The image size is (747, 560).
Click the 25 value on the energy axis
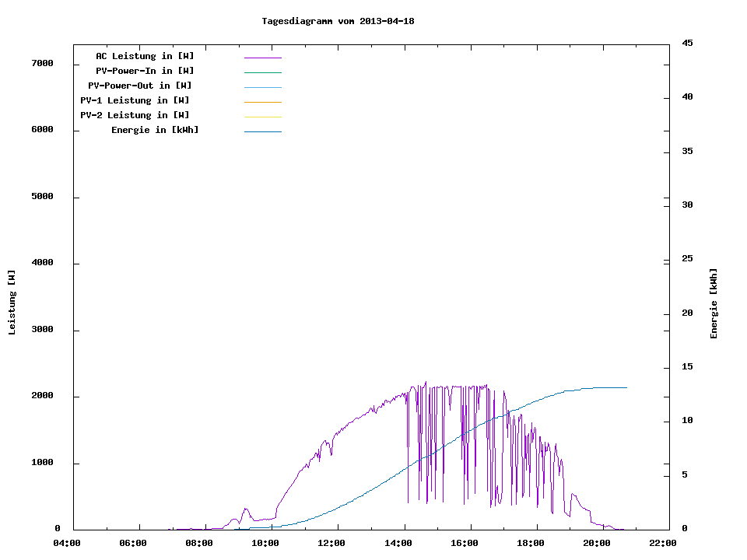[x=687, y=259]
